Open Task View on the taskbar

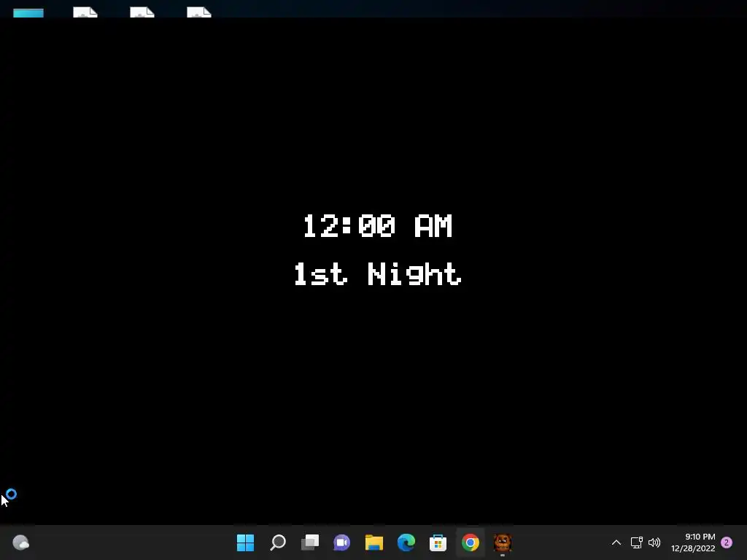[310, 542]
